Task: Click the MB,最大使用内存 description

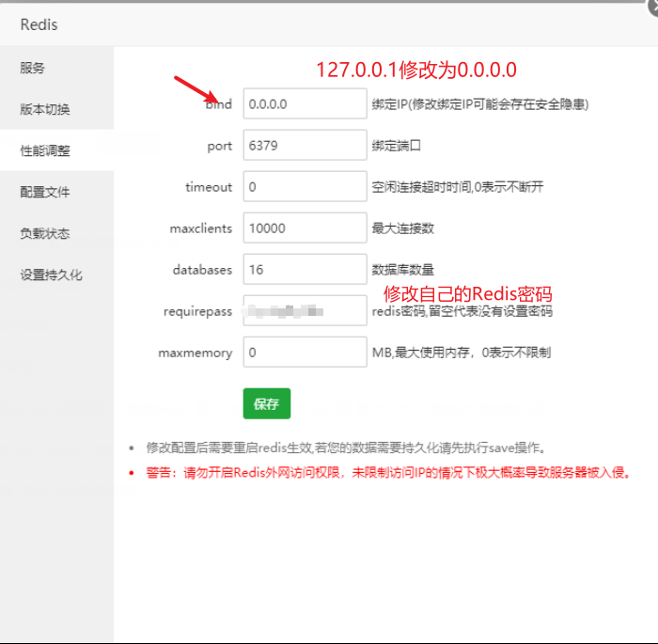Action: pyautogui.click(x=462, y=353)
